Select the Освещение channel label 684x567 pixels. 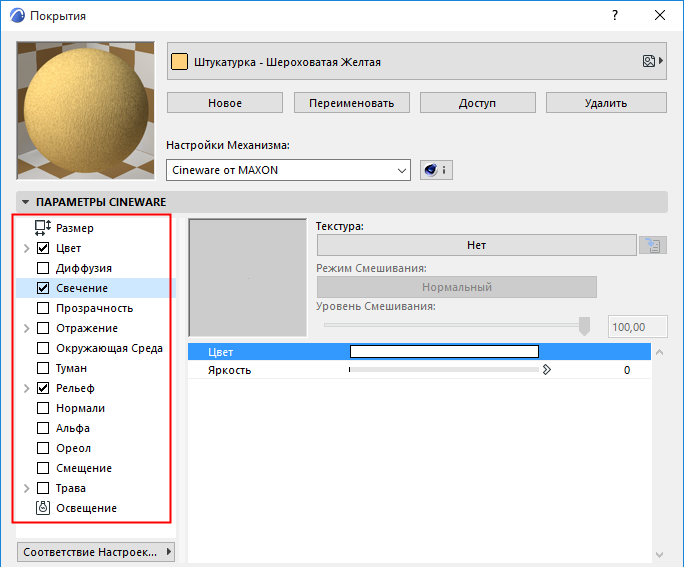[x=86, y=508]
